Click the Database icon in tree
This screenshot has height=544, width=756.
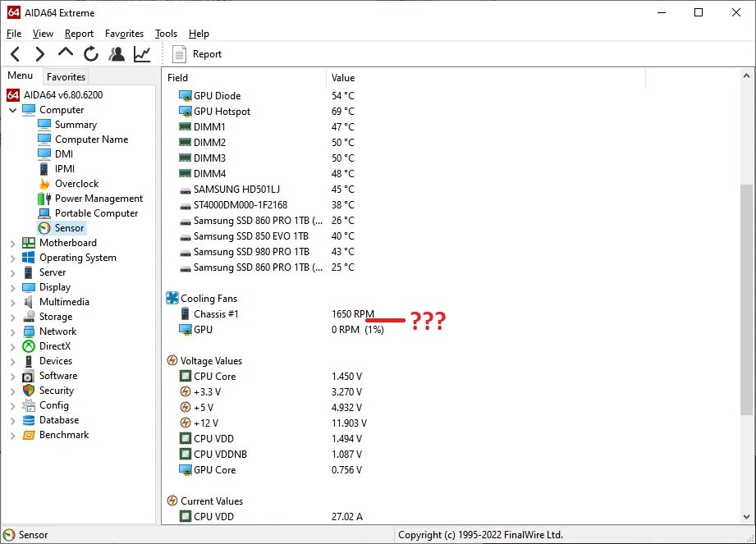tap(29, 420)
